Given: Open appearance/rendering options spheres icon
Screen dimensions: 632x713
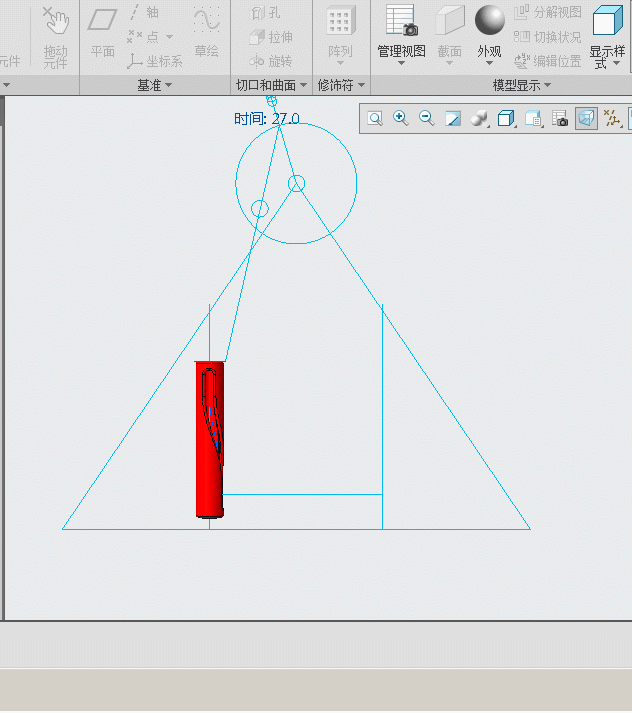Looking at the screenshot, I should tap(479, 119).
